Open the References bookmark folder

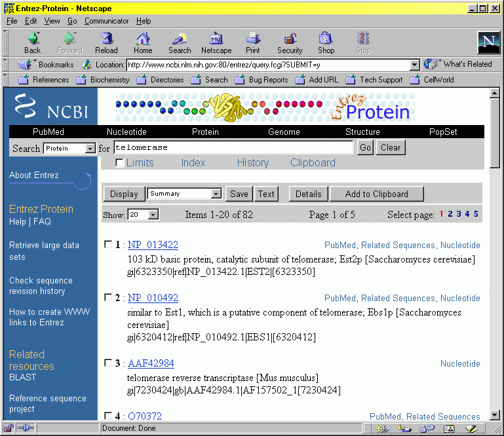pos(44,80)
